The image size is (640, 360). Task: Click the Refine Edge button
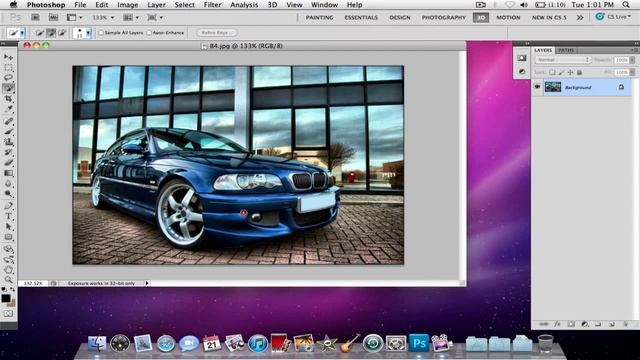tap(217, 33)
